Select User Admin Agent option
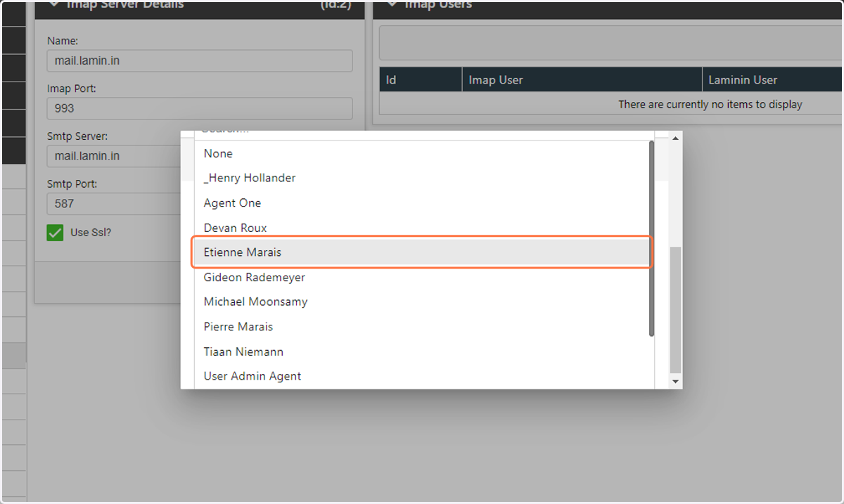This screenshot has width=844, height=504. (422, 376)
